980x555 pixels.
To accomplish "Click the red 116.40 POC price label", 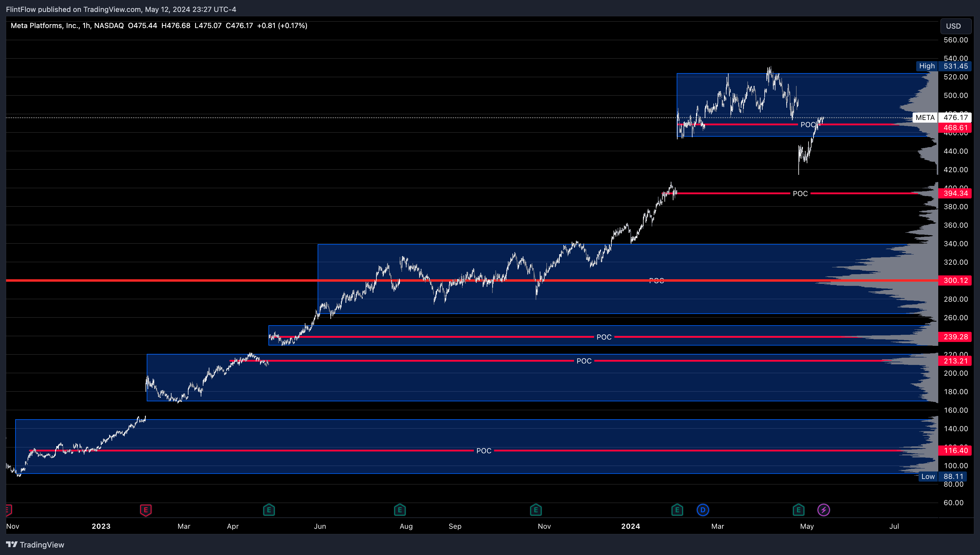I will pos(955,451).
